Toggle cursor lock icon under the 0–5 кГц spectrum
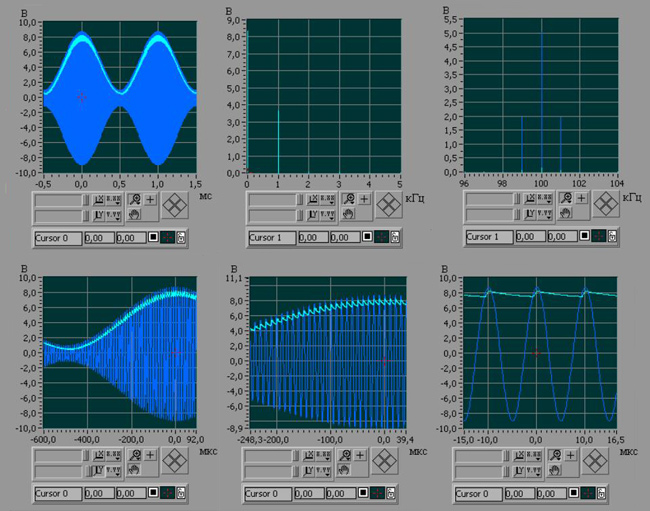The image size is (650, 511). (395, 237)
